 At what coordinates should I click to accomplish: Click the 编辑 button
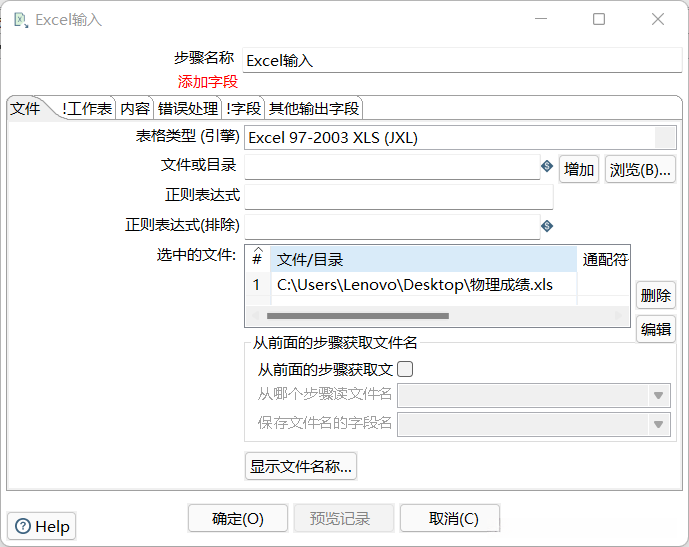click(x=655, y=329)
